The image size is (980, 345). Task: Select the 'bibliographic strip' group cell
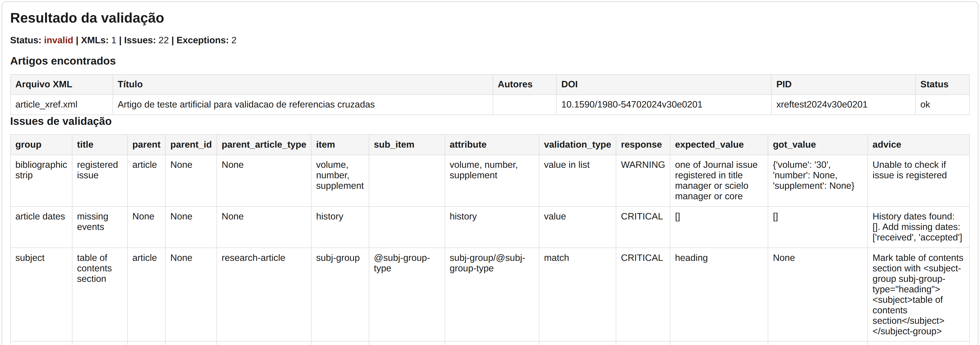pyautogui.click(x=41, y=180)
